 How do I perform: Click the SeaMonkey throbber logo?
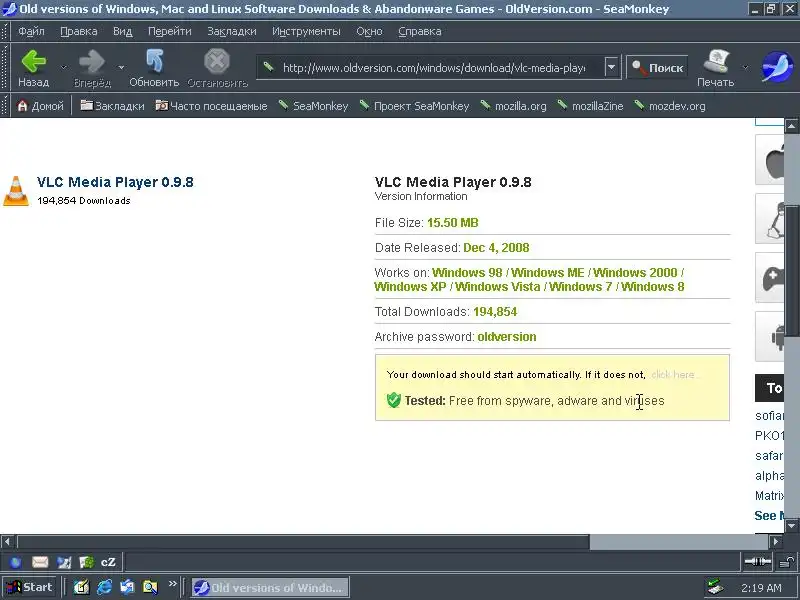point(778,67)
